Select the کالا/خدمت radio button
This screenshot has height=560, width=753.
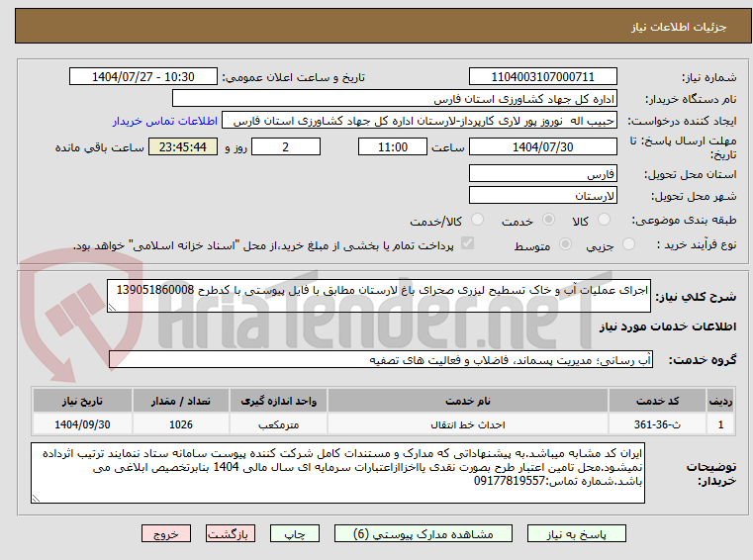pyautogui.click(x=477, y=220)
